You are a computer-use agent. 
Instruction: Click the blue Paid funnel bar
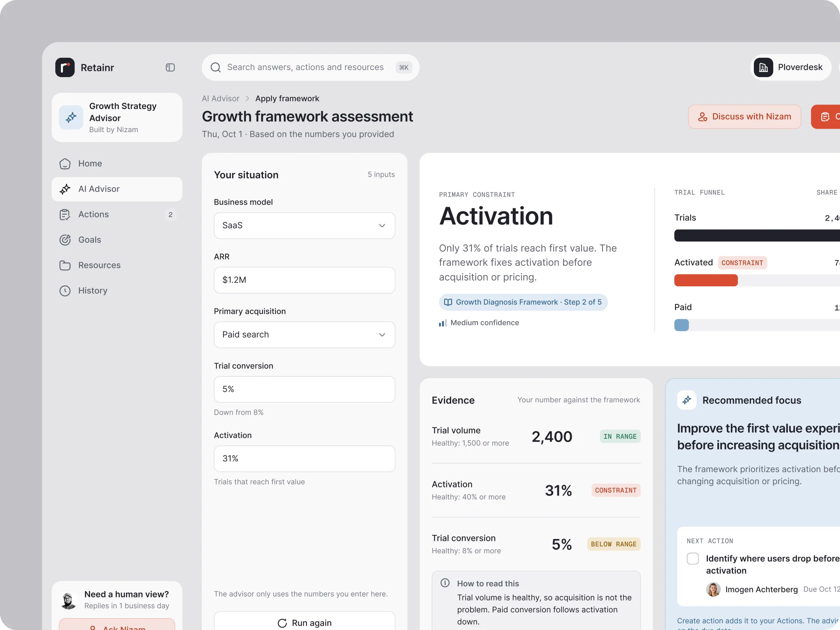pos(682,325)
